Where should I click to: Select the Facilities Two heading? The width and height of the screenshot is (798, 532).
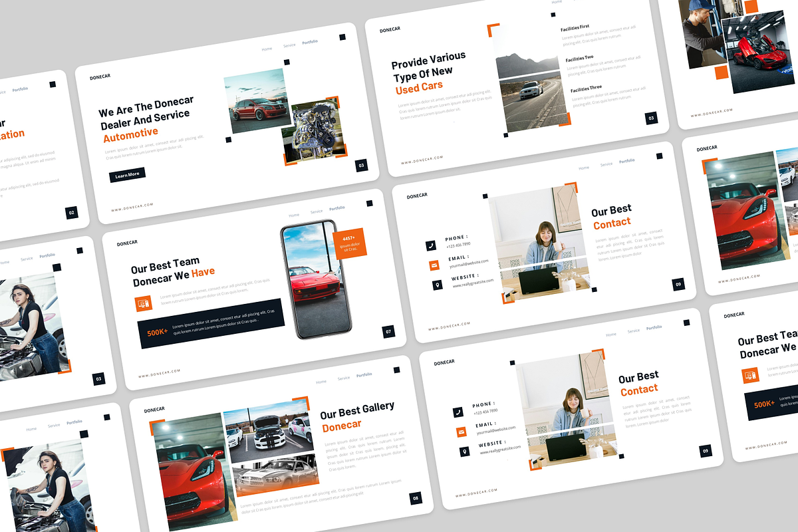(x=580, y=59)
